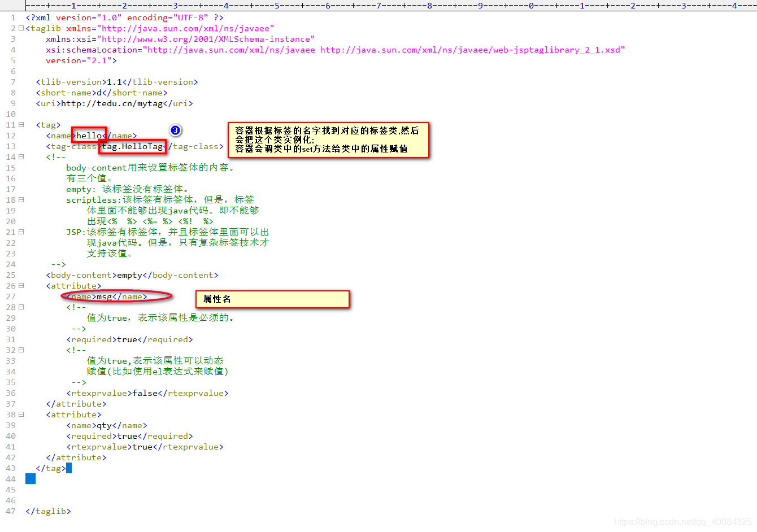757x532 pixels.
Task: Click the tlib-version 1.1 line
Action: [x=117, y=82]
